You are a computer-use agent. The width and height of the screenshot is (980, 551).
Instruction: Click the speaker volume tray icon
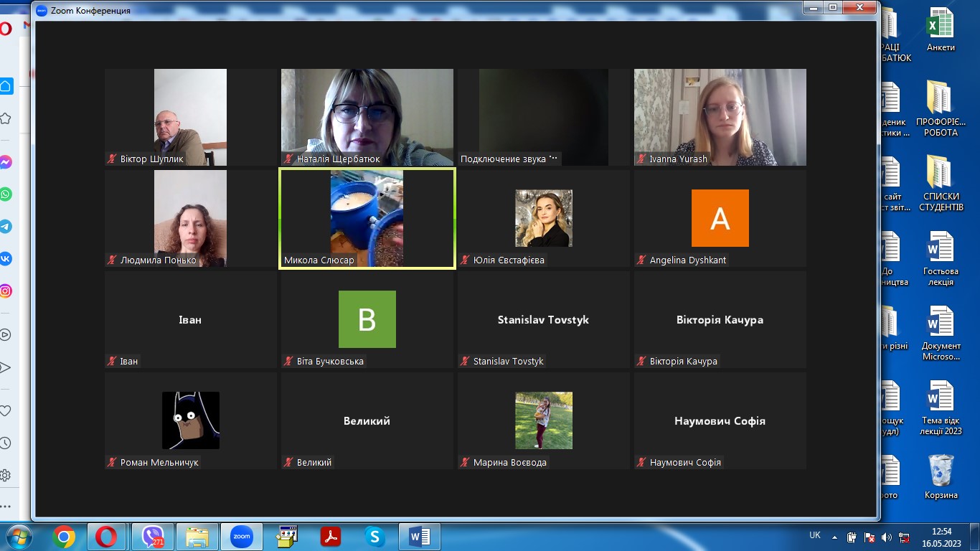pos(887,537)
